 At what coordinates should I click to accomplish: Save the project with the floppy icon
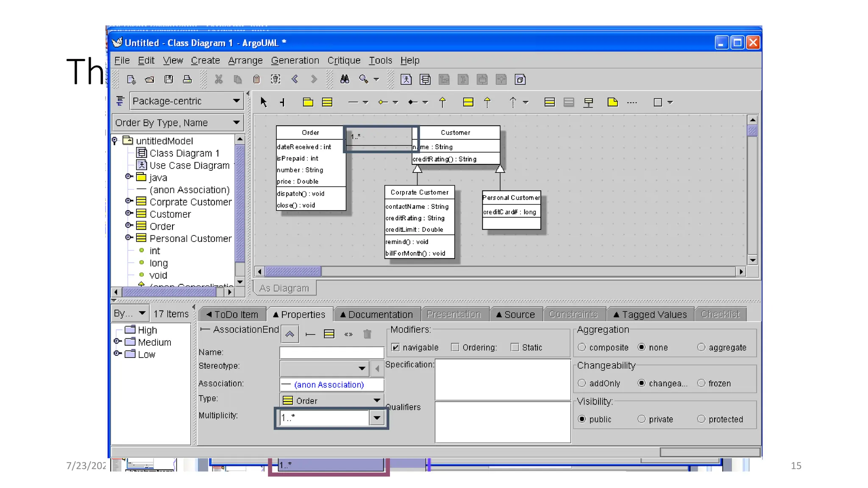[169, 79]
